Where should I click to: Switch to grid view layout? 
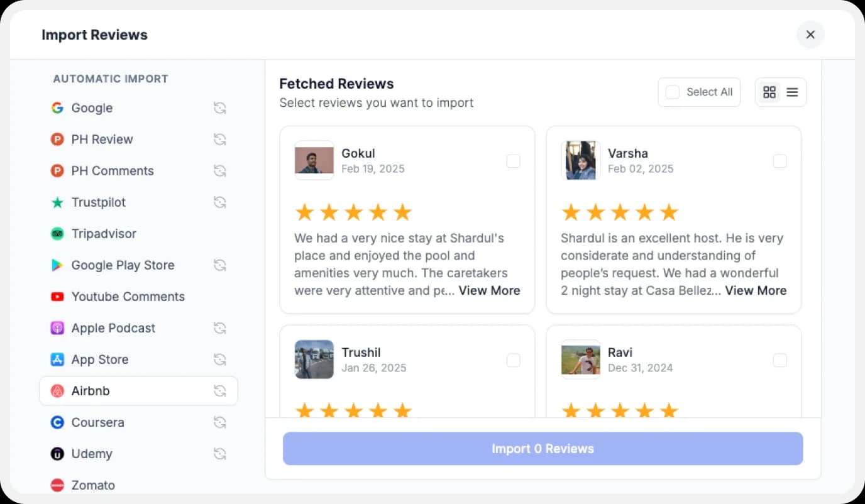[x=769, y=92]
